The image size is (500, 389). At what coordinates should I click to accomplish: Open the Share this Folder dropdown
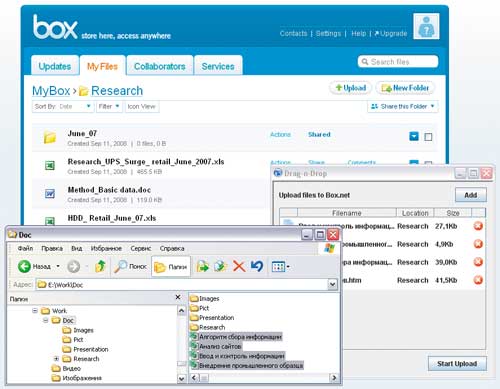point(403,106)
